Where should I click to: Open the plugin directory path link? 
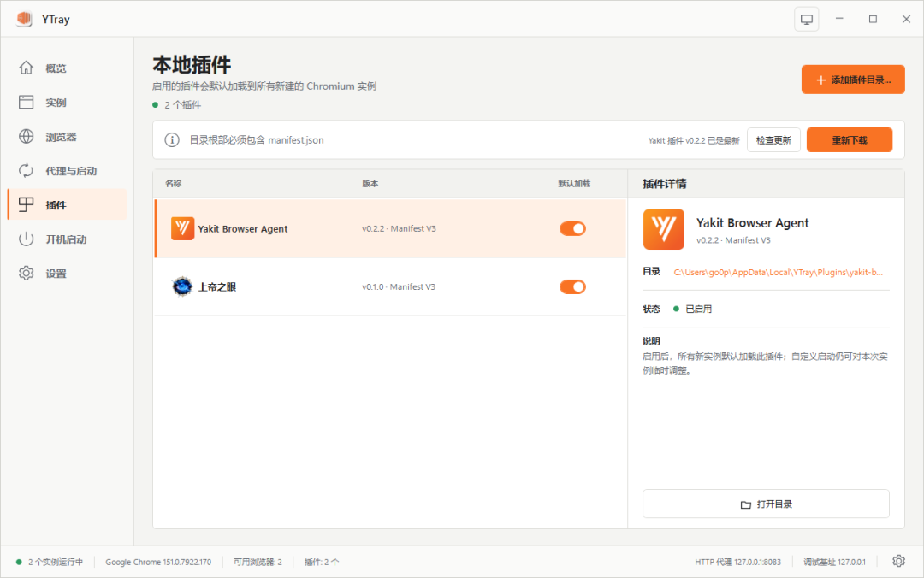click(778, 272)
